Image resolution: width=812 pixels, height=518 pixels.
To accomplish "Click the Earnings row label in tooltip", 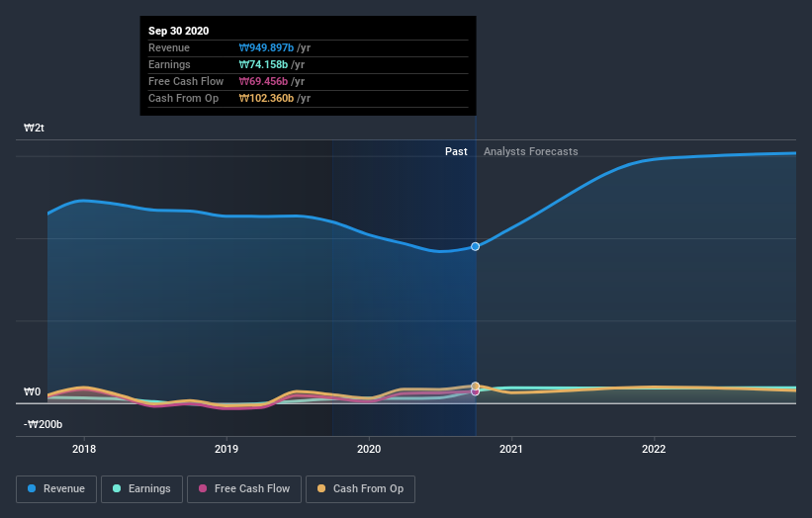I will [169, 64].
